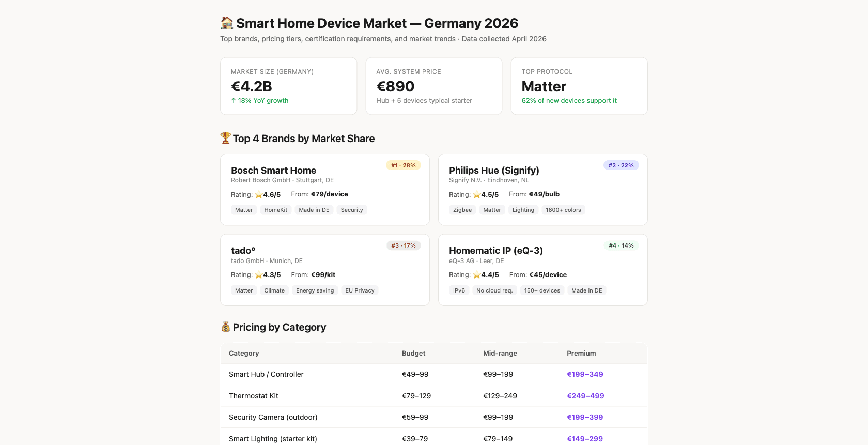Click Security Camera premium price €199–399

585,417
